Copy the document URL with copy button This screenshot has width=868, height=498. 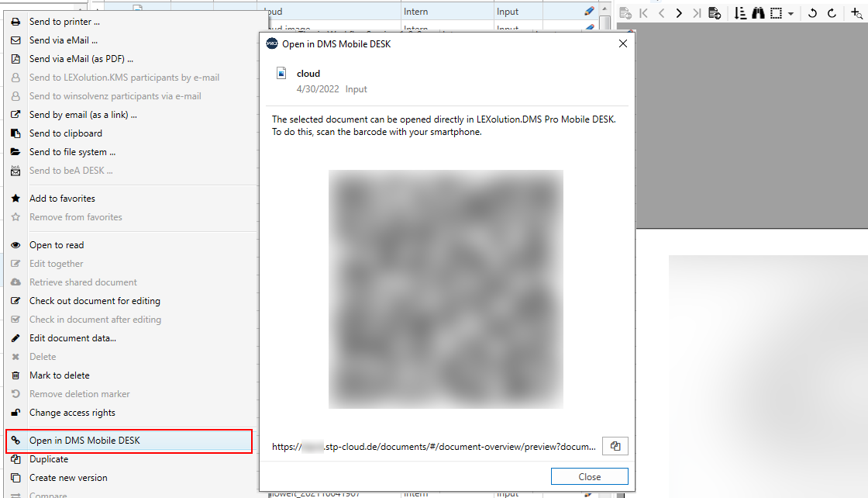[x=615, y=446]
